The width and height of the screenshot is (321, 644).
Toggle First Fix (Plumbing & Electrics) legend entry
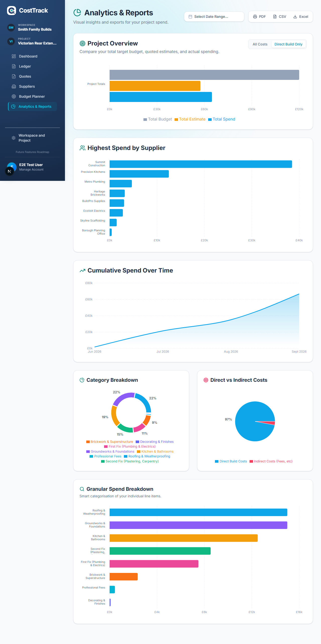[x=130, y=447]
